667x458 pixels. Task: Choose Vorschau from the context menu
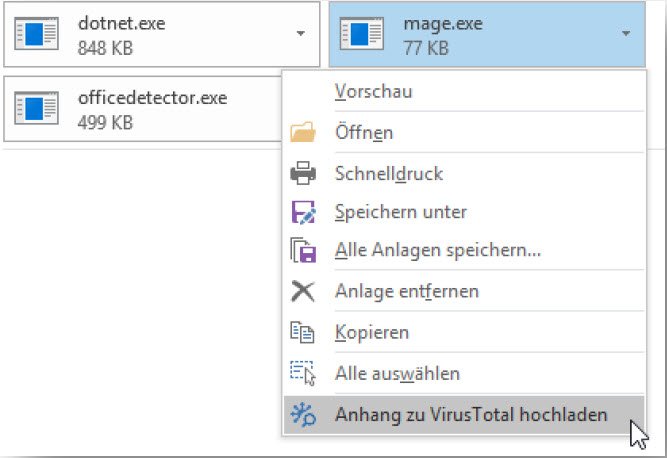(x=374, y=91)
